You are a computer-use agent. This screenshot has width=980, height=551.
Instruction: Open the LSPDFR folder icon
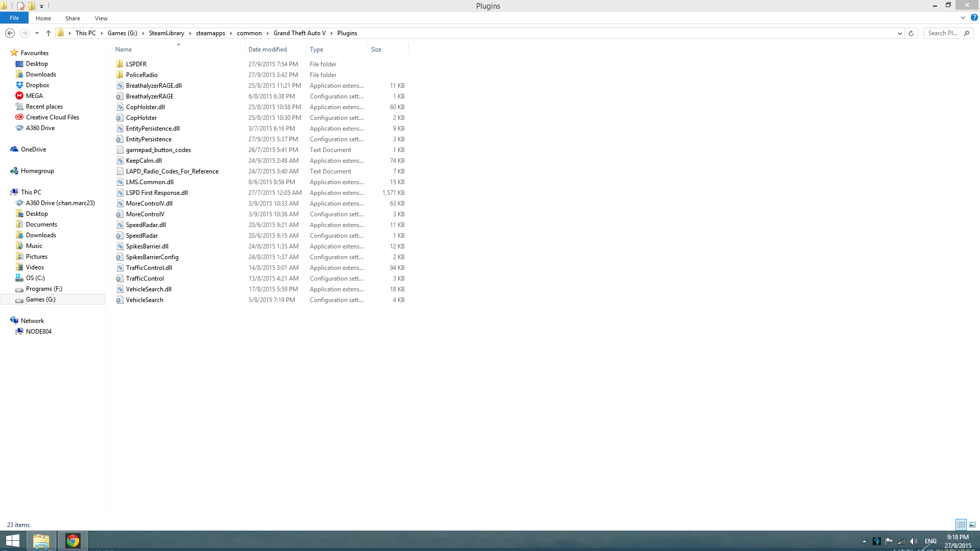(x=120, y=64)
